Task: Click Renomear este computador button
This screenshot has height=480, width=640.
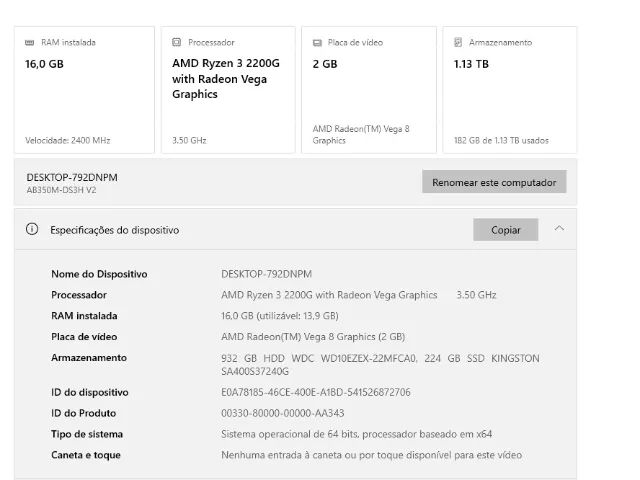Action: point(494,182)
